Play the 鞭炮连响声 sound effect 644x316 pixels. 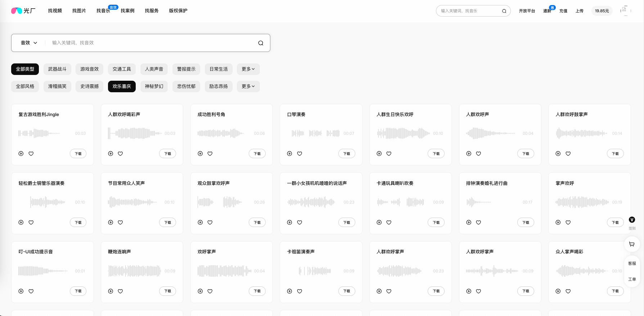tap(111, 291)
